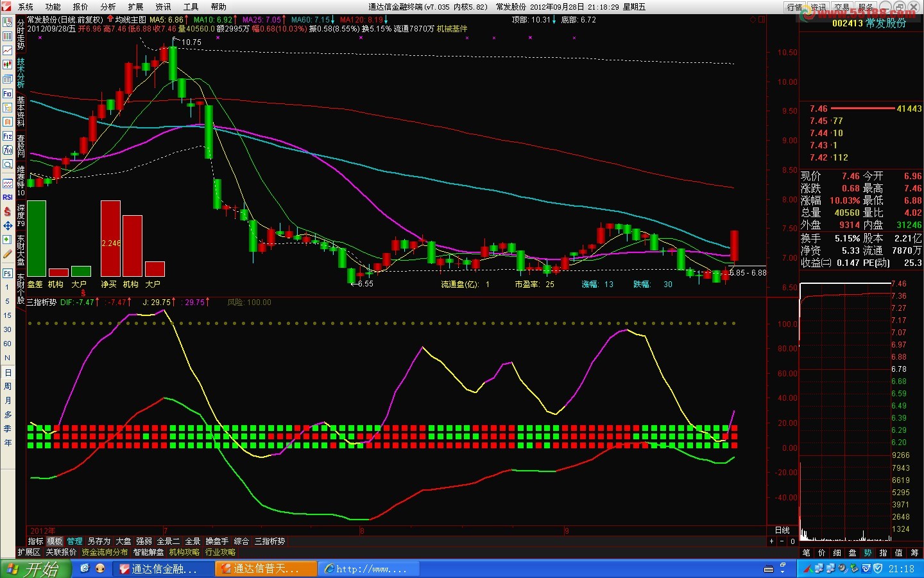Select the yearly 年 period
The height and width of the screenshot is (578, 924).
pos(8,443)
